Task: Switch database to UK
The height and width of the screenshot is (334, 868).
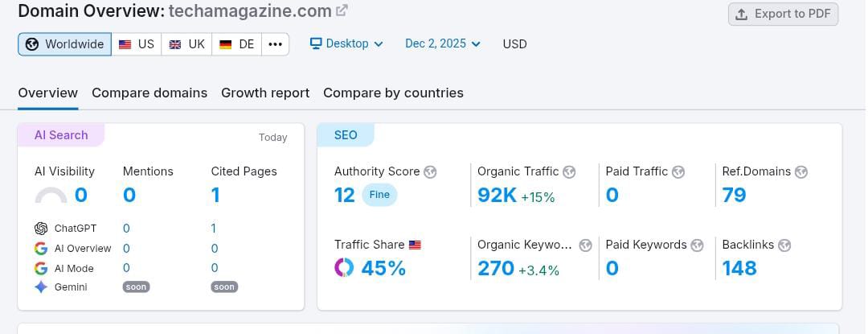Action: point(186,44)
